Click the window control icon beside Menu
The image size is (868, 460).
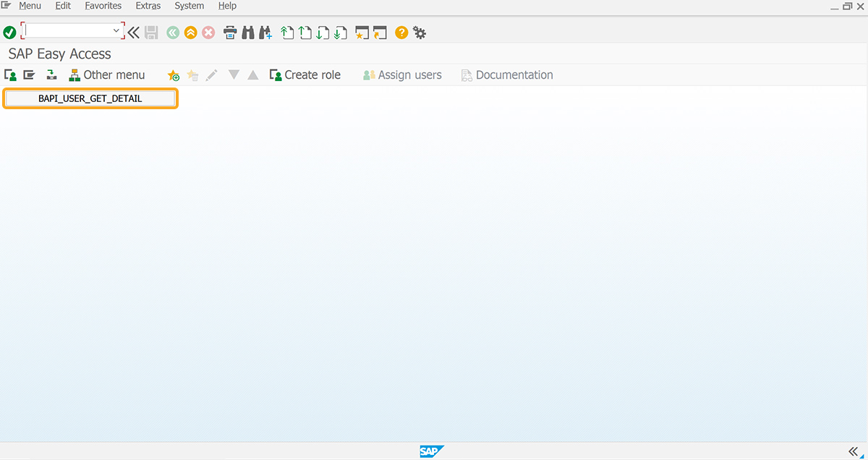point(6,5)
